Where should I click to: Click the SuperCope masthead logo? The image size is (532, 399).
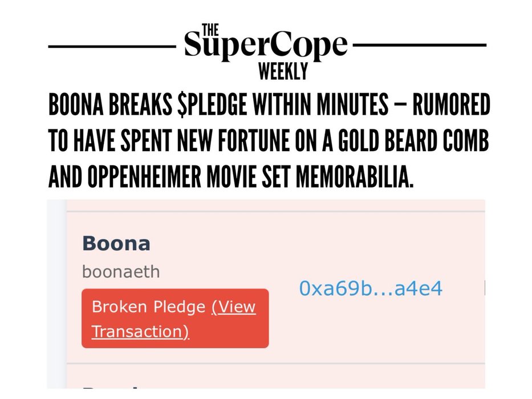pyautogui.click(x=266, y=51)
